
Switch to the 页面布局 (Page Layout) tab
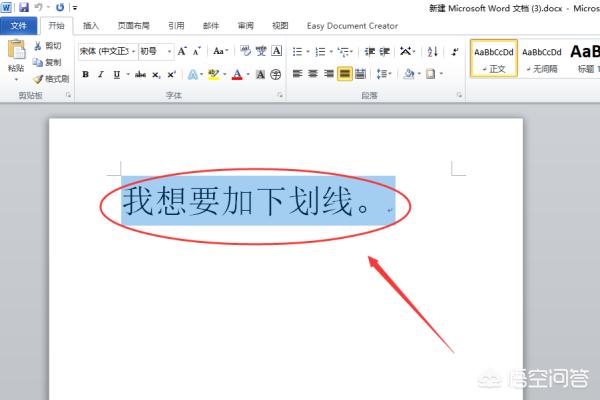(133, 26)
